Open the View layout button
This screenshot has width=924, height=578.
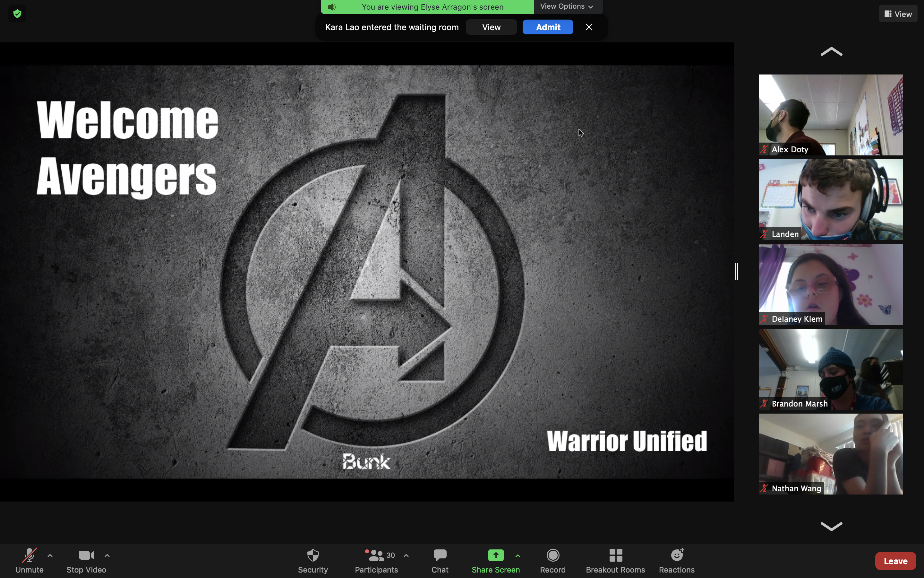tap(898, 14)
